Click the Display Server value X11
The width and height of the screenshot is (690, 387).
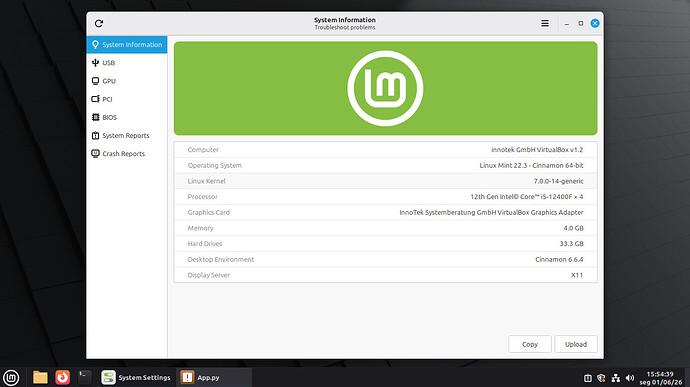[x=577, y=275]
